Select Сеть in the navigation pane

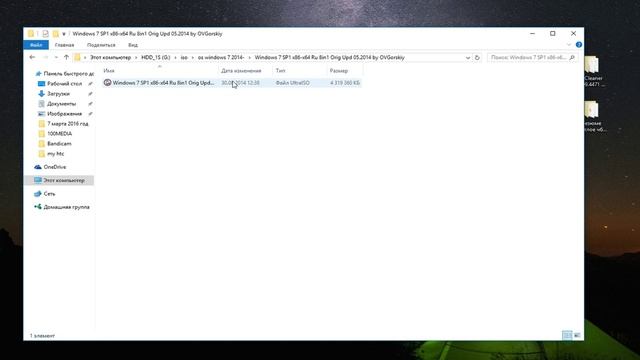pyautogui.click(x=49, y=193)
